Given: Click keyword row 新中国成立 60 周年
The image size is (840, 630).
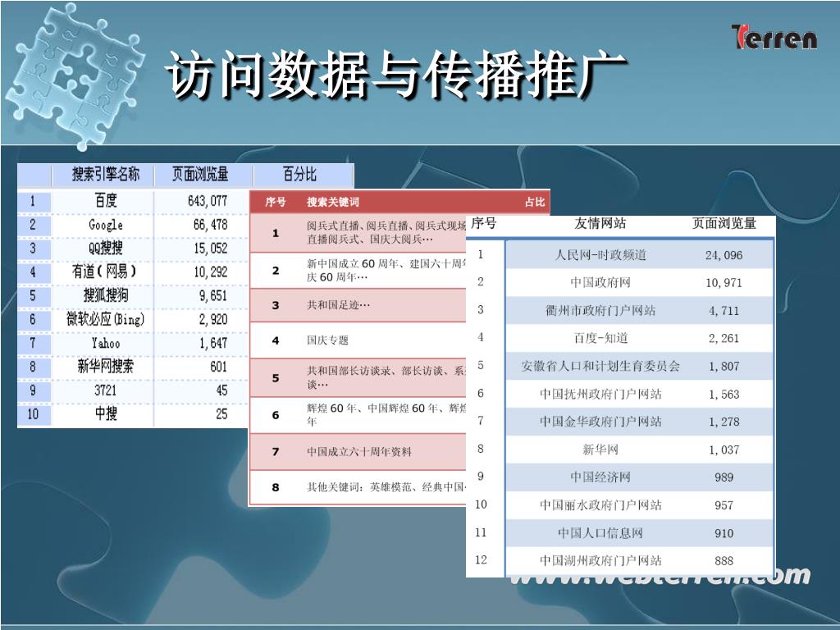Looking at the screenshot, I should pyautogui.click(x=358, y=271).
